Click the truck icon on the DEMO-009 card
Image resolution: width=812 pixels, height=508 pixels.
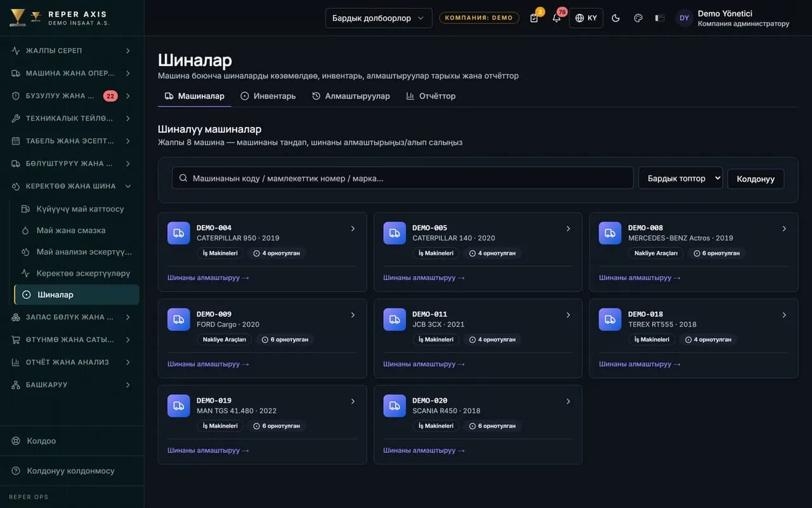click(x=178, y=319)
